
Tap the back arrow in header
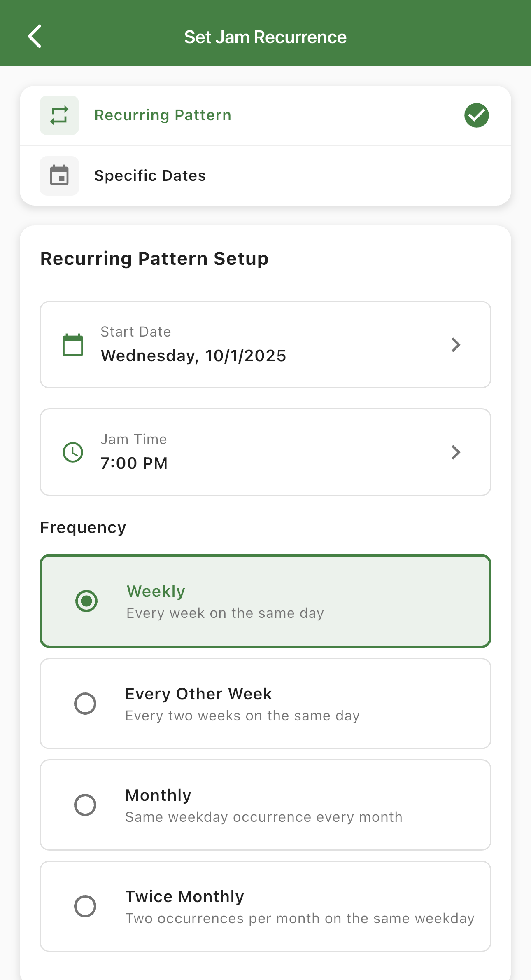coord(35,37)
